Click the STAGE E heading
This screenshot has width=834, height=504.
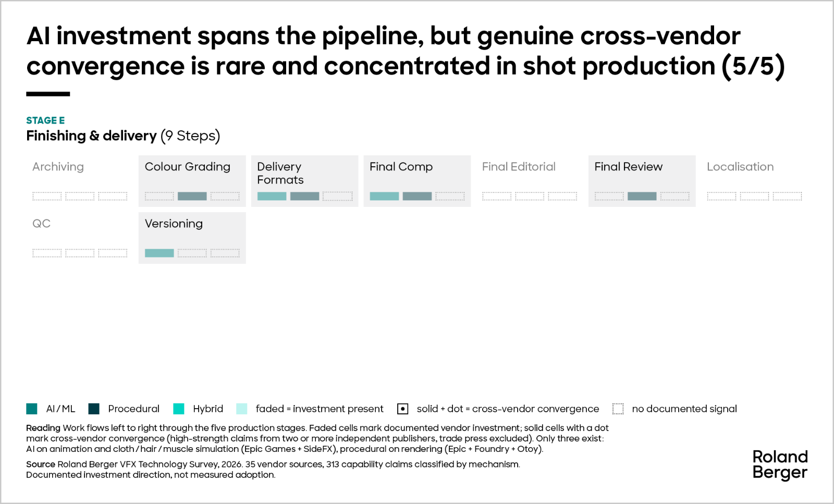[x=45, y=120]
